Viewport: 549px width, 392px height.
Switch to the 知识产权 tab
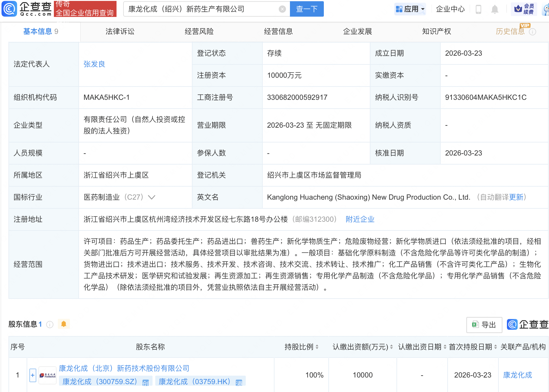(436, 31)
